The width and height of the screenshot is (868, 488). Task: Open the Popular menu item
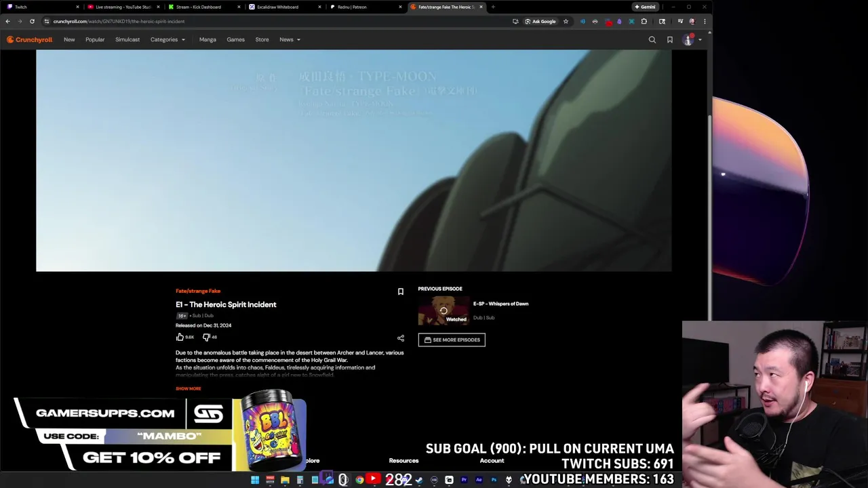95,40
